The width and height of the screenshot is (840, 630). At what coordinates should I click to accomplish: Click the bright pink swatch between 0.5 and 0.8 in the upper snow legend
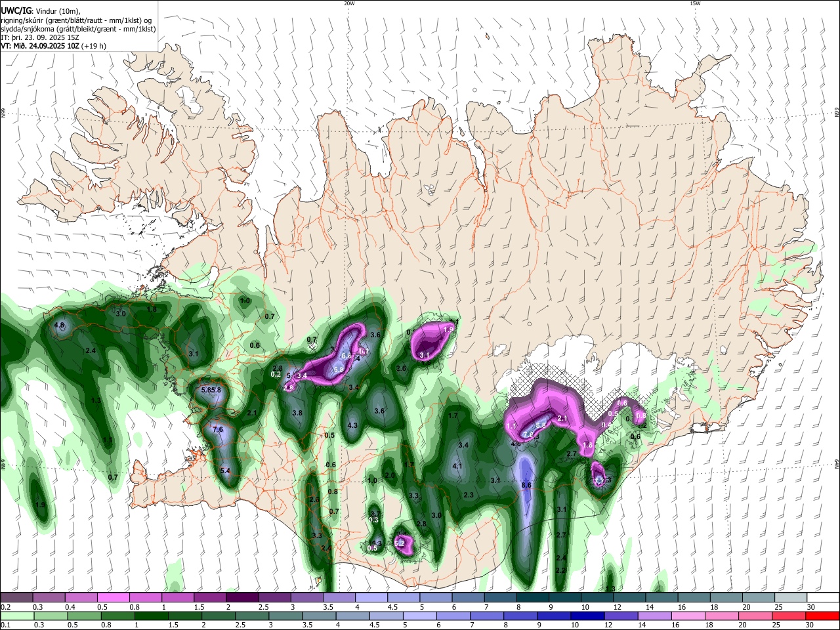point(113,598)
